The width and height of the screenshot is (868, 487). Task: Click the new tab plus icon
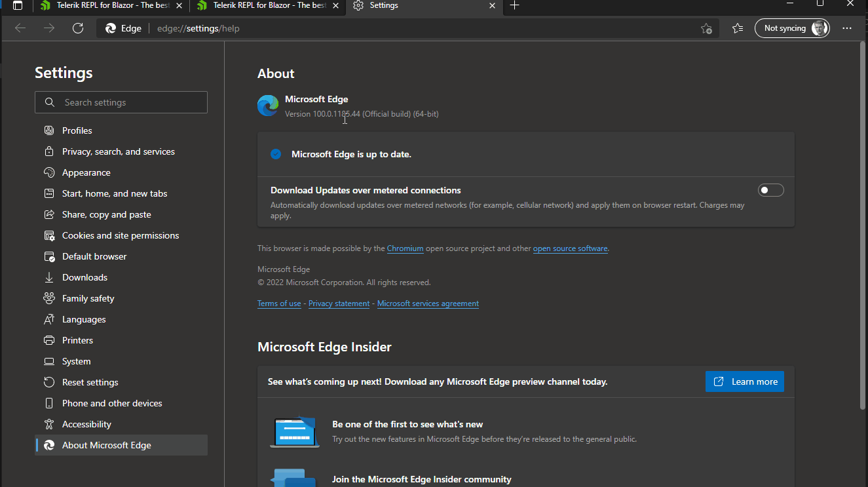pyautogui.click(x=515, y=5)
